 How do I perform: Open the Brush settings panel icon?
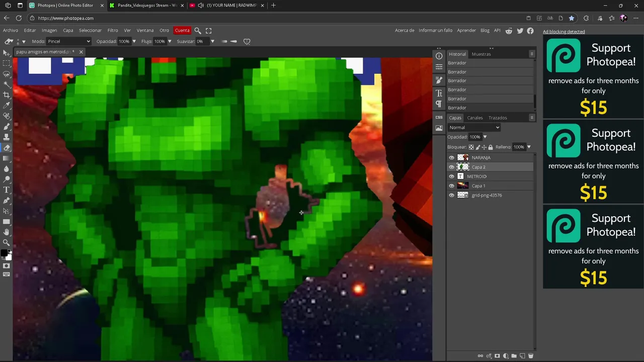click(x=439, y=80)
